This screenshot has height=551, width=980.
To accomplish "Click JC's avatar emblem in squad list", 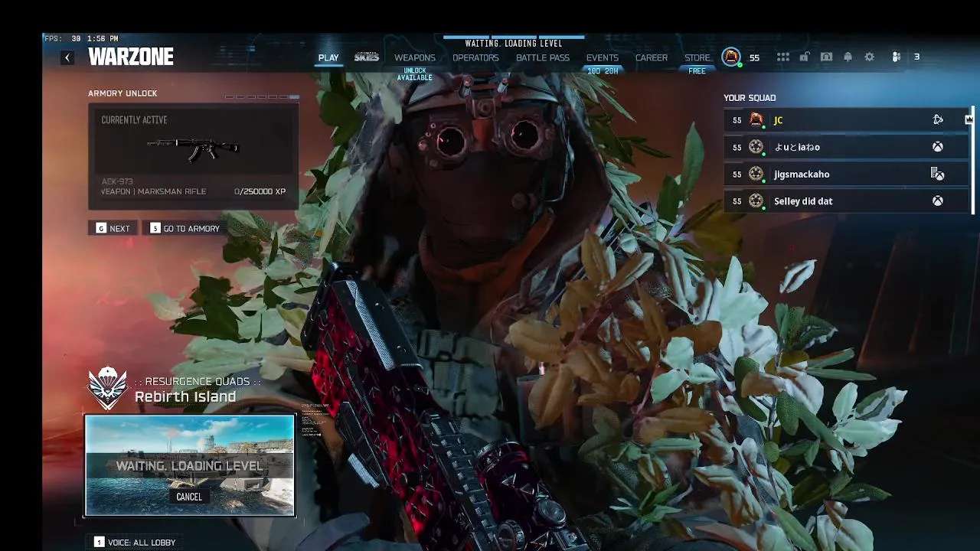I will pos(756,119).
